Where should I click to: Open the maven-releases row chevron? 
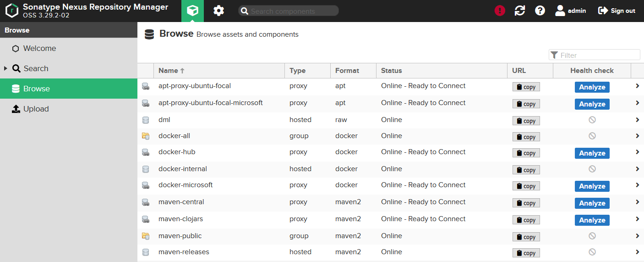pos(637,252)
